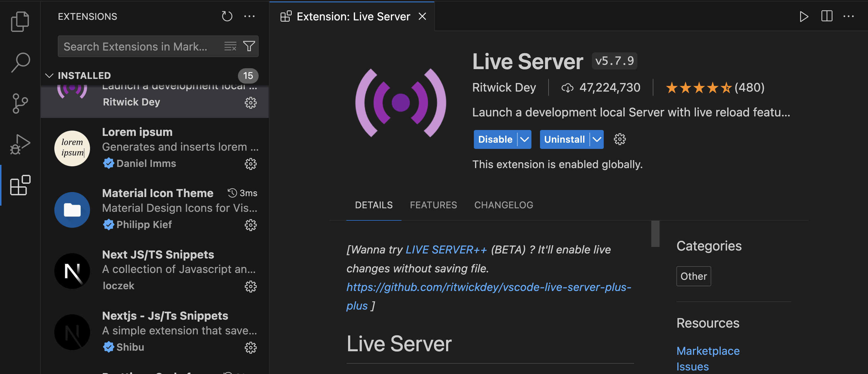
Task: Collapse the INSTALLED extensions section
Action: (50, 76)
